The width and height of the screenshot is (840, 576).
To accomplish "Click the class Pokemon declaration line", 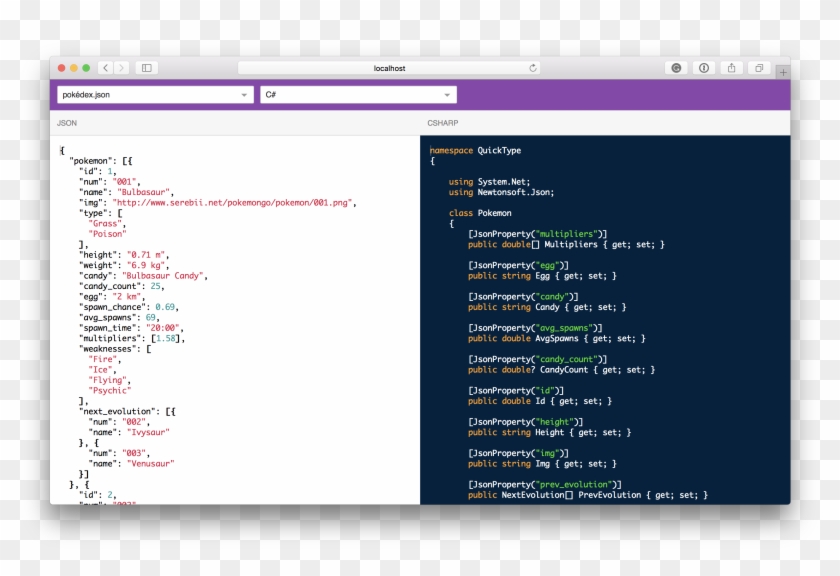I will 480,213.
